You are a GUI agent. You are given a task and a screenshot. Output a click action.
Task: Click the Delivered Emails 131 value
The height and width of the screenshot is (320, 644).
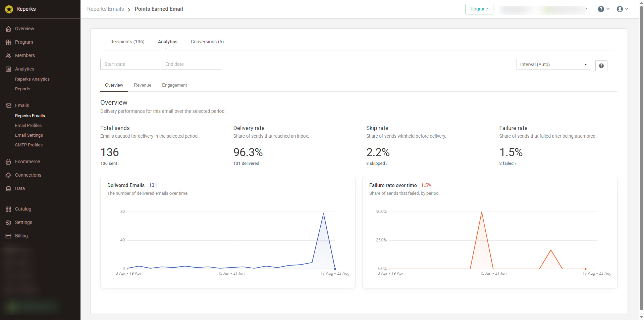click(153, 185)
